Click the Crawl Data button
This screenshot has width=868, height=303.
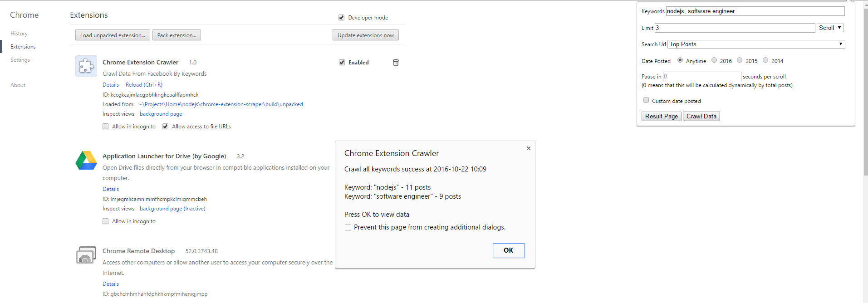coord(701,117)
